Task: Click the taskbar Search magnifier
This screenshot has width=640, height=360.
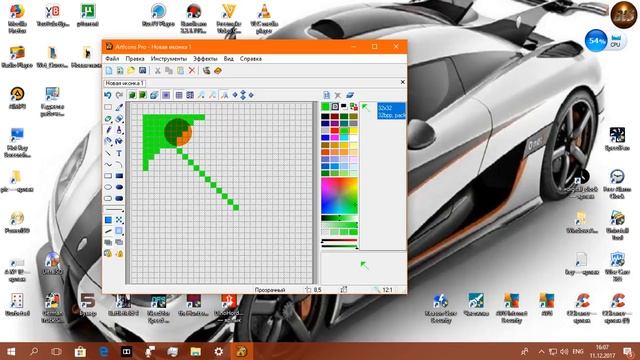Action: [x=34, y=351]
